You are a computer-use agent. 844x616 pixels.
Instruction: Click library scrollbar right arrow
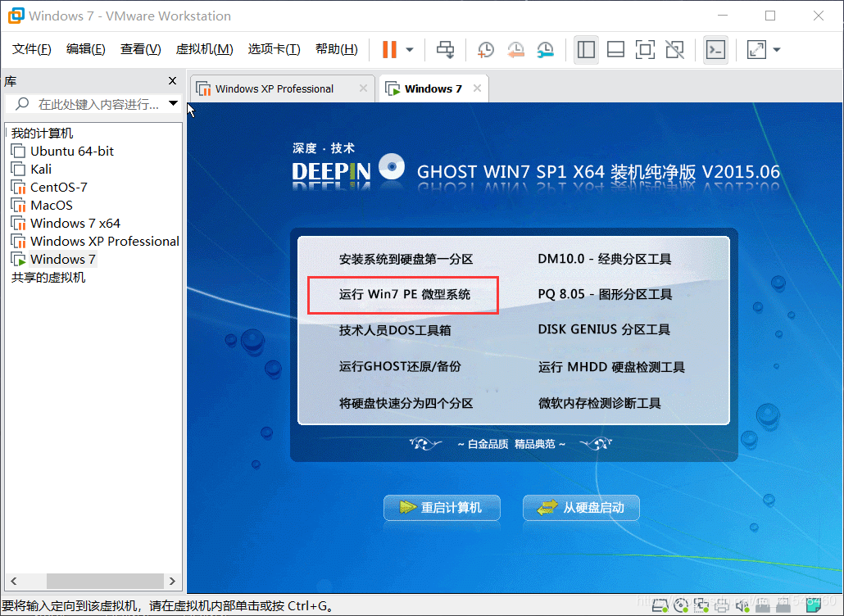pyautogui.click(x=172, y=581)
